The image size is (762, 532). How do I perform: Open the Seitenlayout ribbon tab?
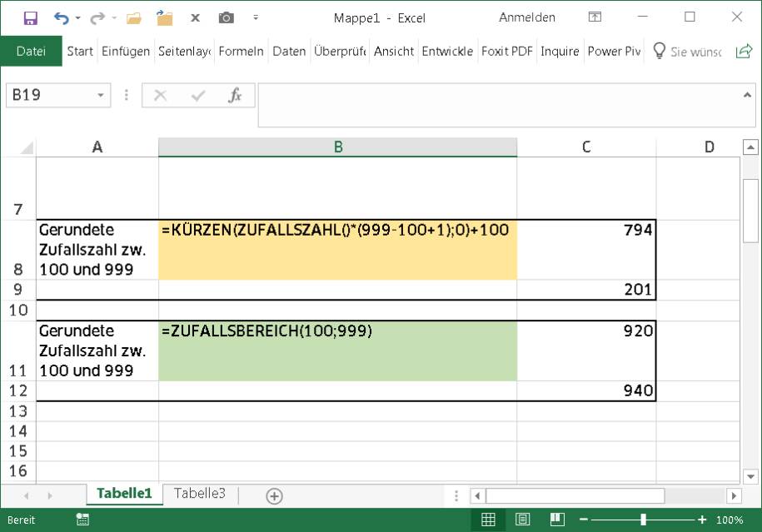tap(184, 51)
